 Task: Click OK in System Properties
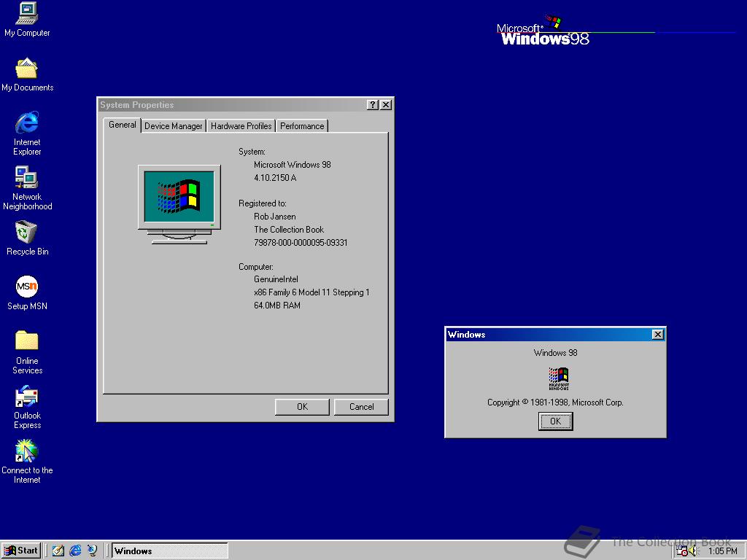click(302, 407)
